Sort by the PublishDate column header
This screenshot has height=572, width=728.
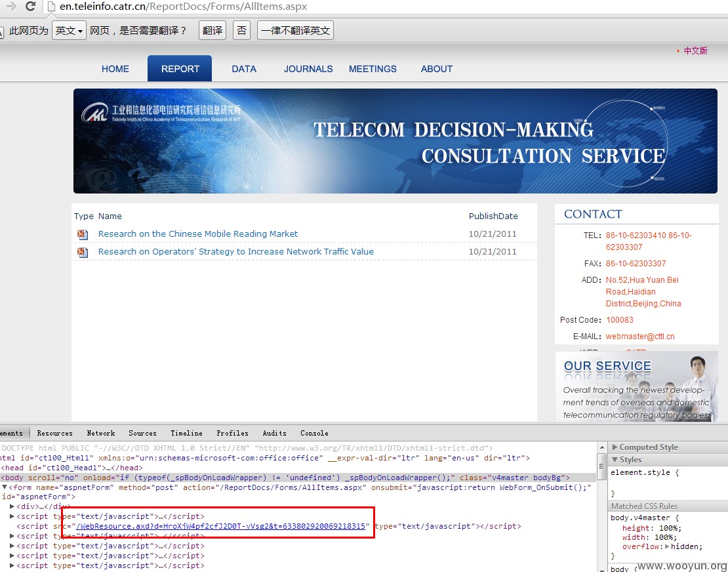tap(493, 216)
